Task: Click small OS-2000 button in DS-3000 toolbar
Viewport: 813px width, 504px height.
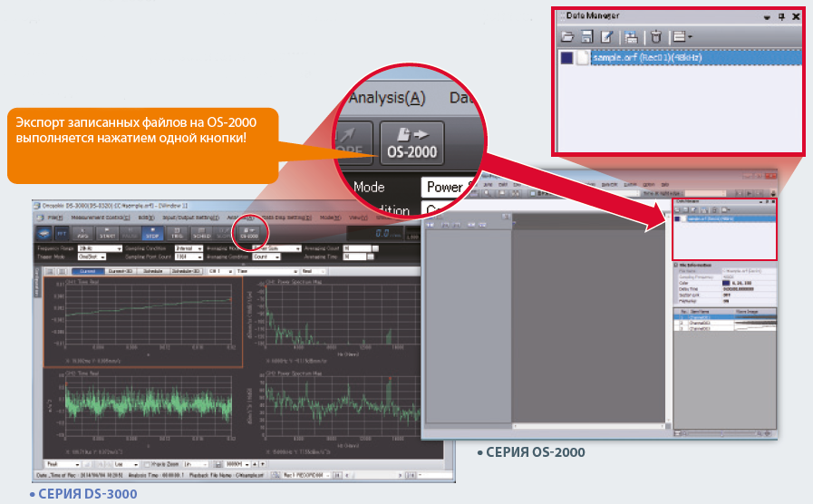Action: 249,233
